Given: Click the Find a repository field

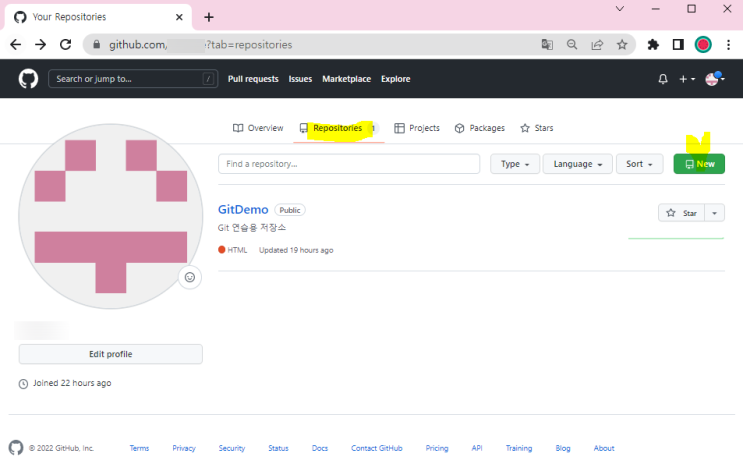Looking at the screenshot, I should [x=349, y=164].
